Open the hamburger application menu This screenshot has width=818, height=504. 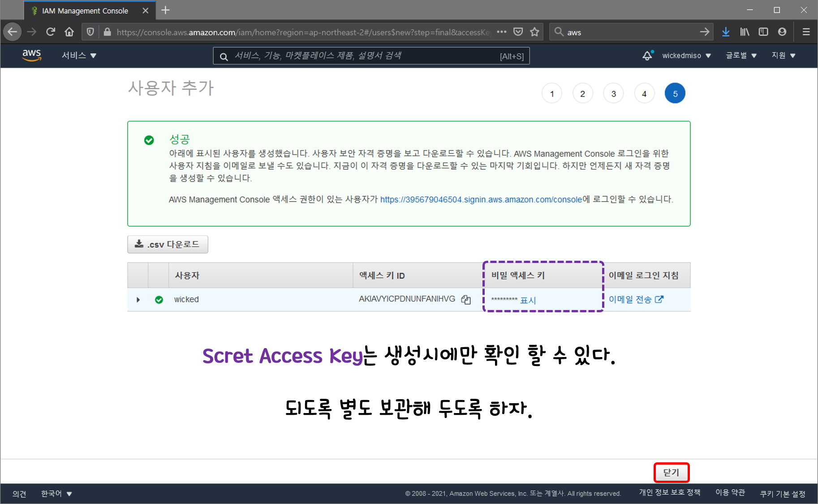click(x=806, y=32)
